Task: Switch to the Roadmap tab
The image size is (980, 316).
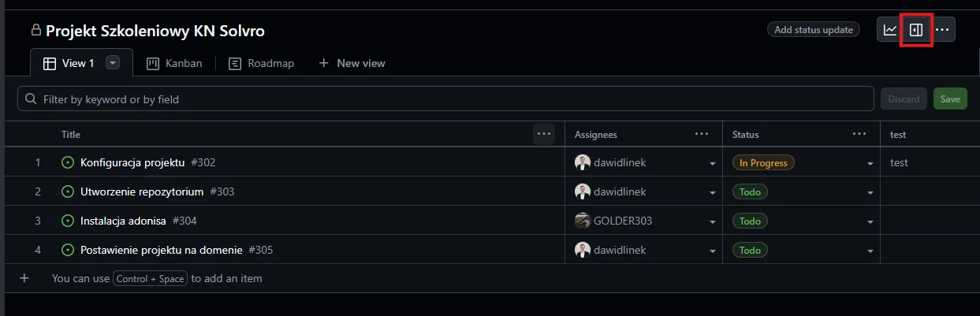Action: pos(262,63)
